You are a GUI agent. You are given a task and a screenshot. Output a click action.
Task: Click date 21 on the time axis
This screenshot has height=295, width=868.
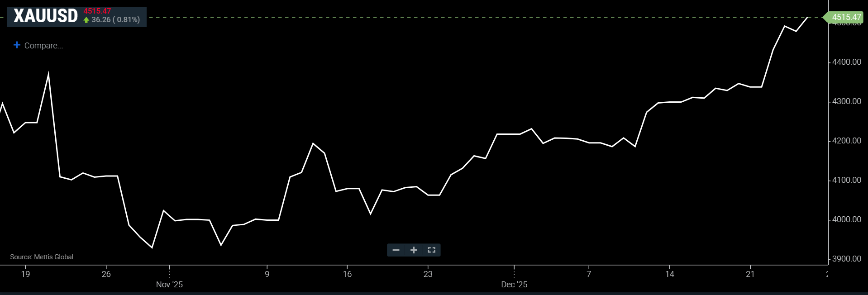click(x=750, y=274)
